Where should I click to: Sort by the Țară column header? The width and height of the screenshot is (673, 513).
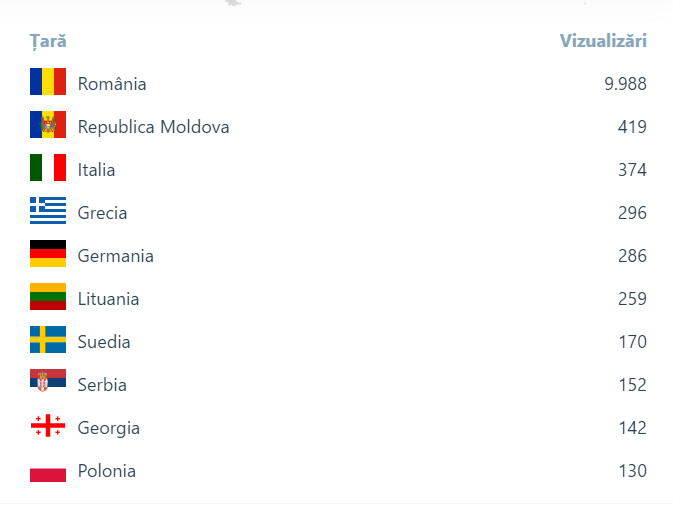(x=48, y=41)
